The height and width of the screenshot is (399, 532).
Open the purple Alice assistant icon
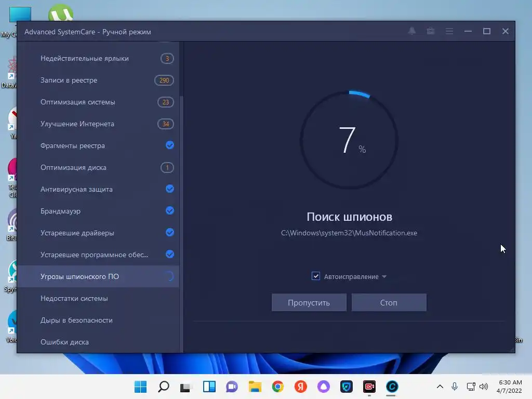323,387
